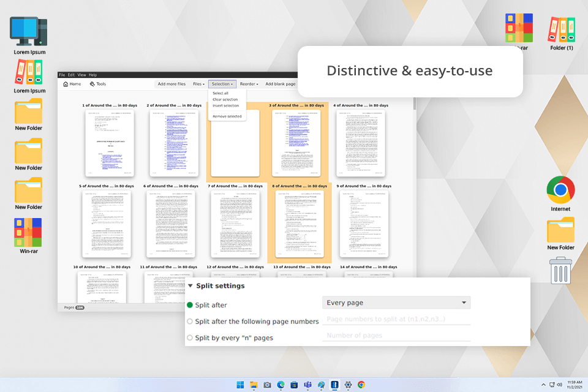The width and height of the screenshot is (588, 392).
Task: Open the volume tray icon
Action: pos(559,385)
